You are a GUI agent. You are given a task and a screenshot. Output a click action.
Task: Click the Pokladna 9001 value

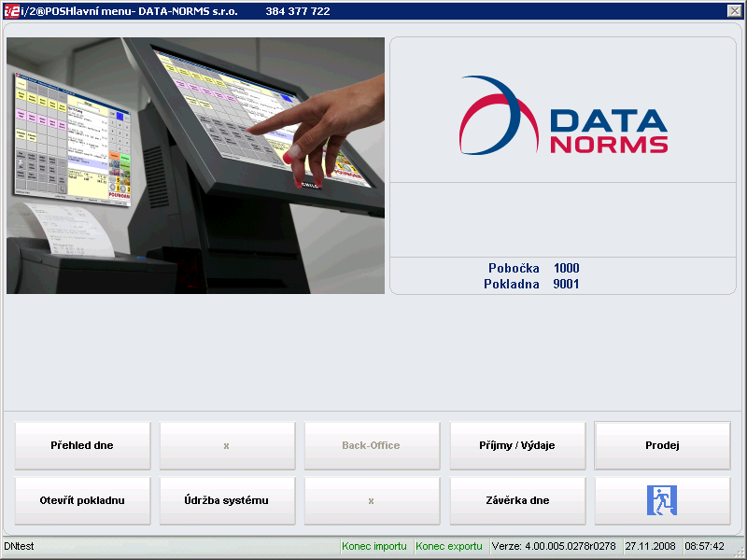point(566,285)
